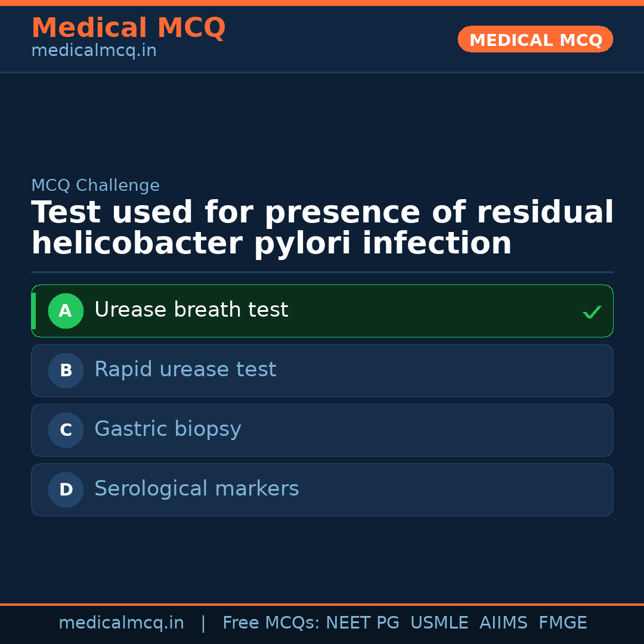Click the green A option circle
Screen dimensions: 644x644
pyautogui.click(x=66, y=311)
